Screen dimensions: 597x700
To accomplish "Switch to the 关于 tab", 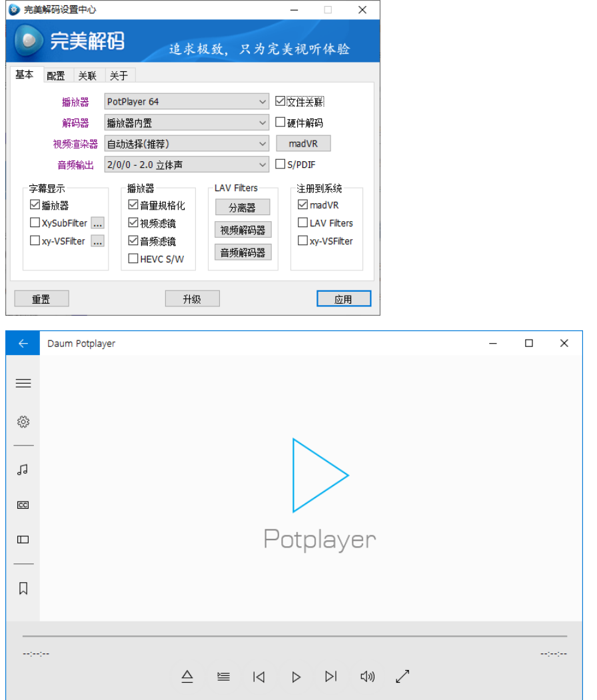I will click(x=119, y=75).
